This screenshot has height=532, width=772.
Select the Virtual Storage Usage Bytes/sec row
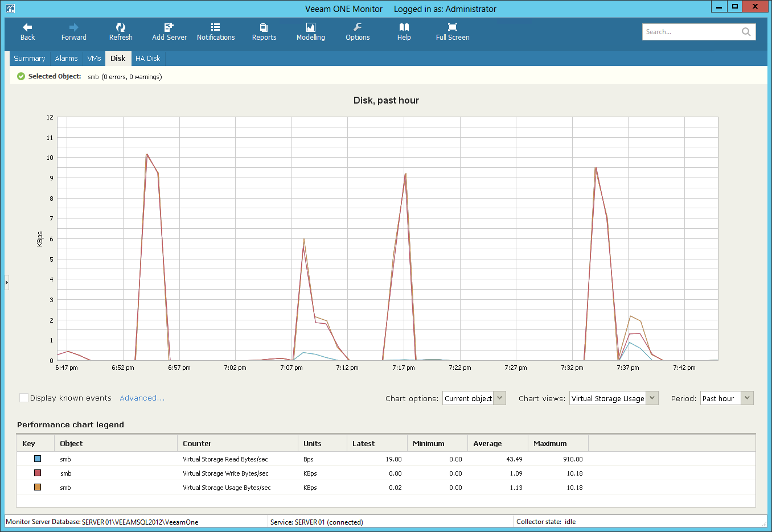(x=386, y=488)
